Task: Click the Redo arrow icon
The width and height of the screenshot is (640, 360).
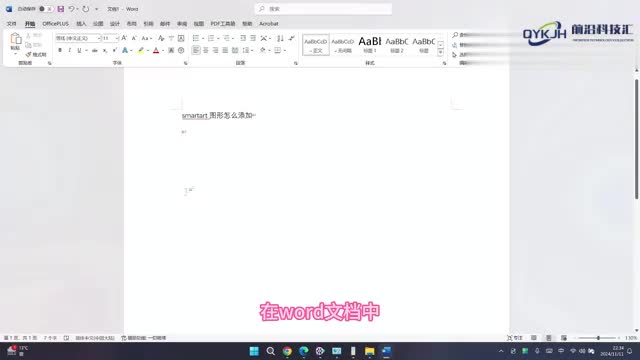Action: 86,9
